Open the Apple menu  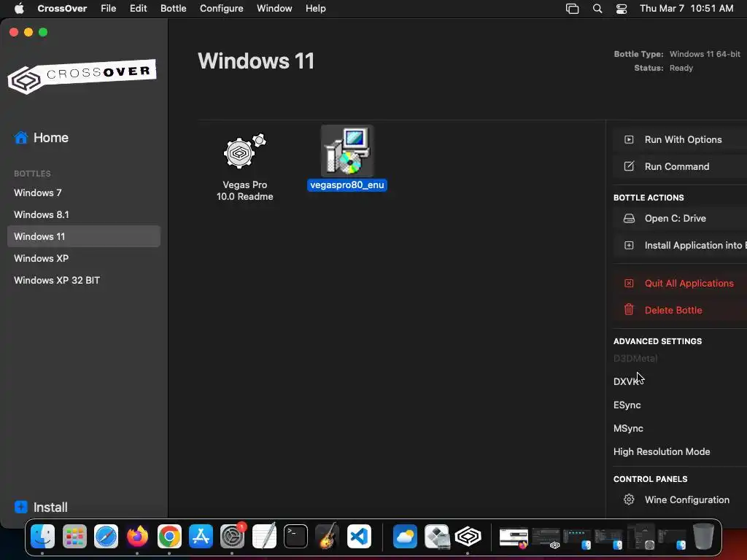click(x=18, y=8)
